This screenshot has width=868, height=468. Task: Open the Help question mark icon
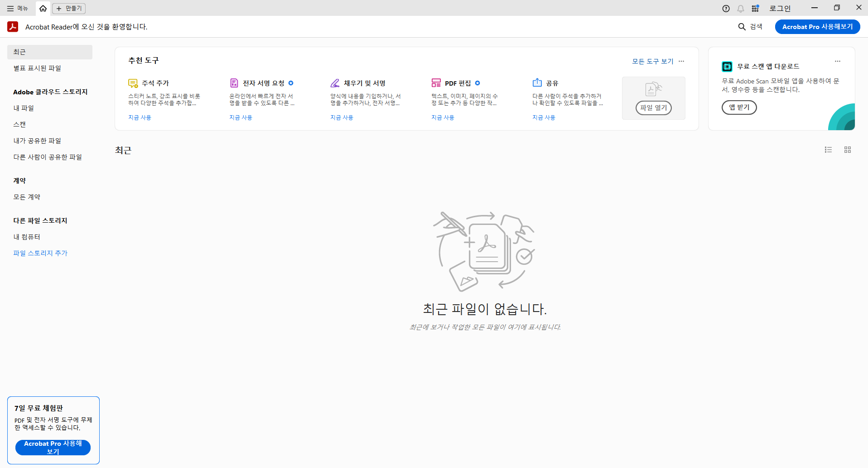[726, 9]
